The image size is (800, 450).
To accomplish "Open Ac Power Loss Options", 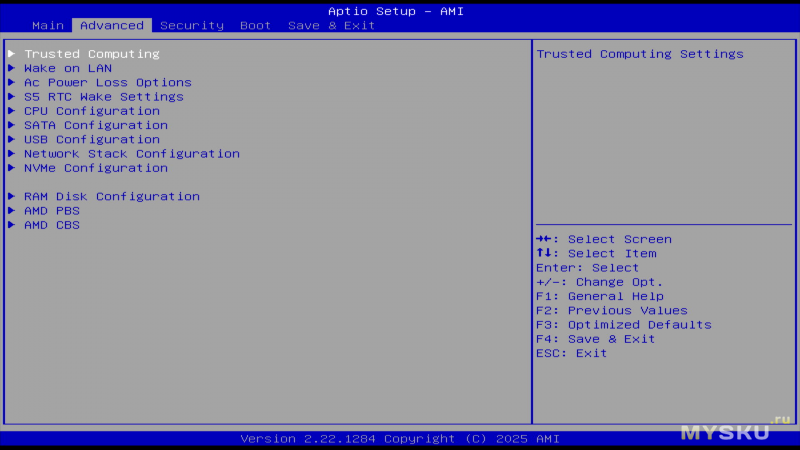I will [x=107, y=83].
